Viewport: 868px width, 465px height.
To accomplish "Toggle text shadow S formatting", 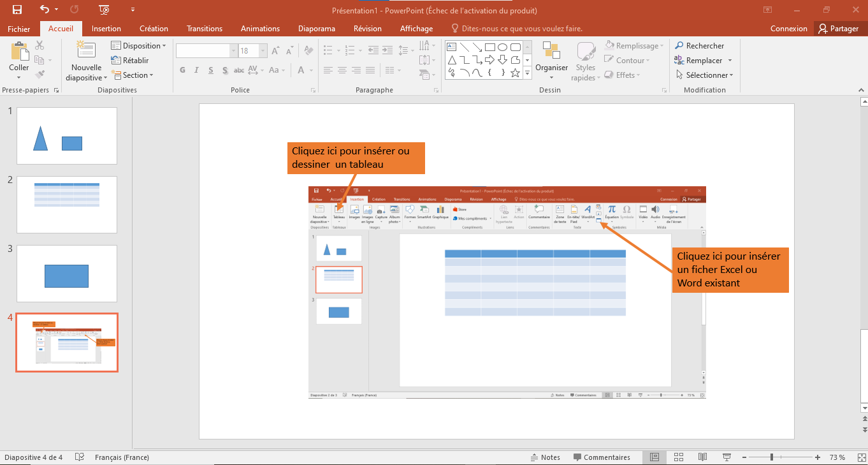I will pos(224,70).
